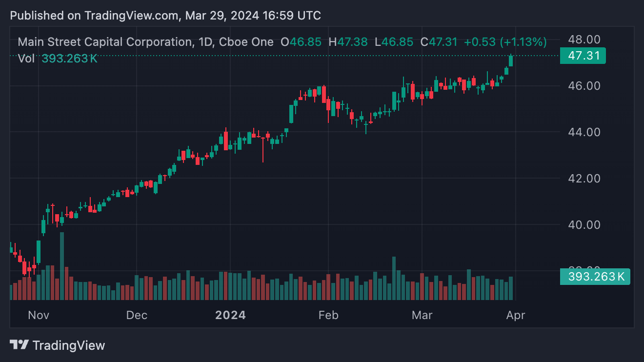Click the Mar time axis label

(x=422, y=315)
